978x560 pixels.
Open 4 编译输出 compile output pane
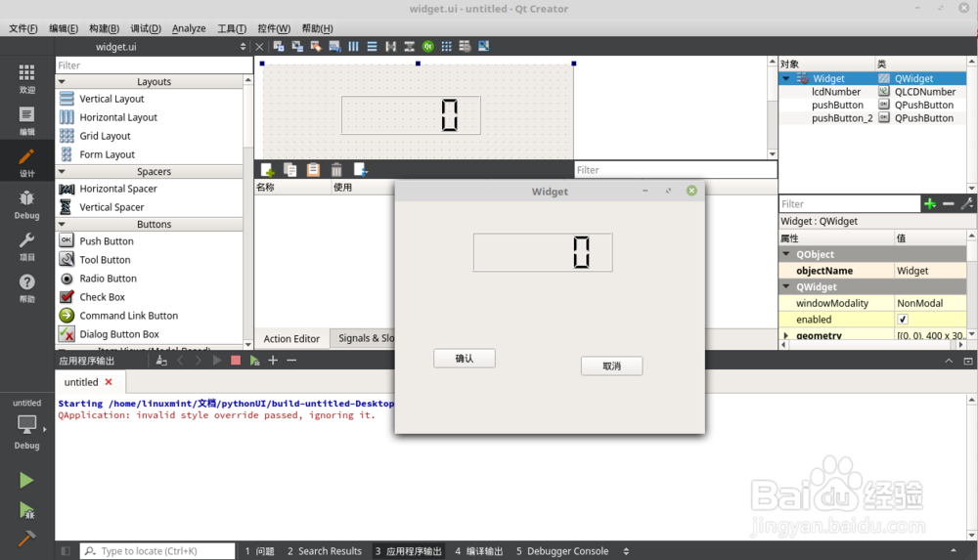tap(478, 551)
